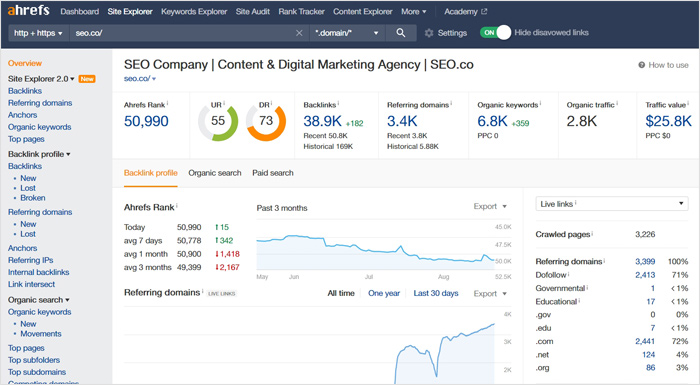Switch to the Organic search tab
This screenshot has height=385, width=700.
tap(215, 173)
